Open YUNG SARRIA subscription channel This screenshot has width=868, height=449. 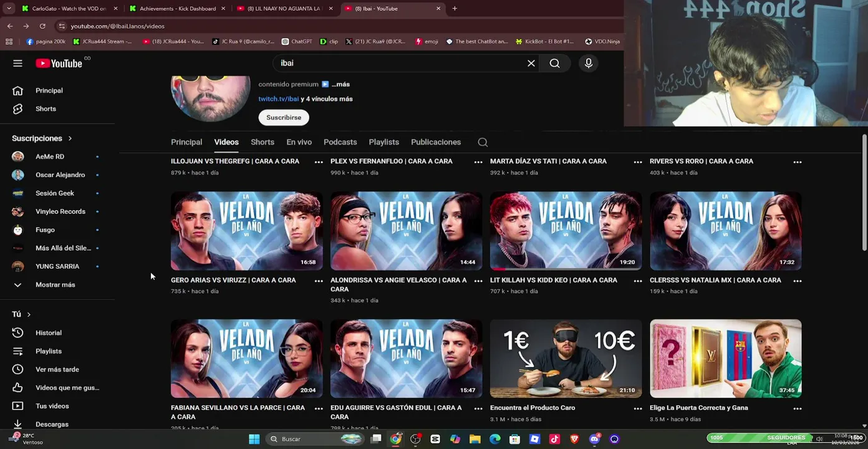[57, 266]
